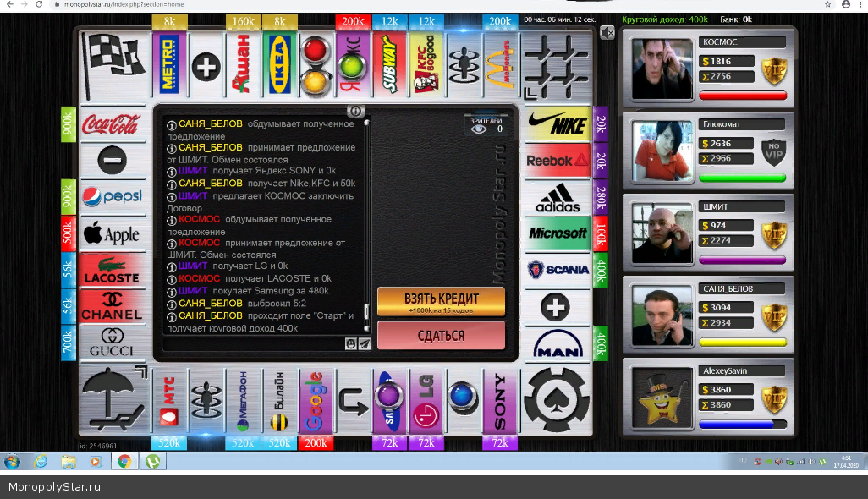868x499 pixels.
Task: Click the beach umbrella corner cell
Action: coord(114,400)
